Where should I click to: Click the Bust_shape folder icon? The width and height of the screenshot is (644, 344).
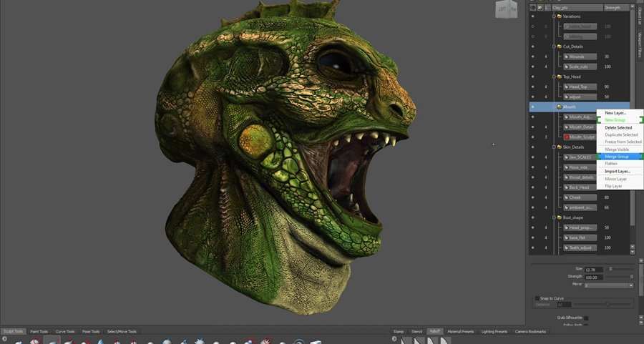point(560,217)
